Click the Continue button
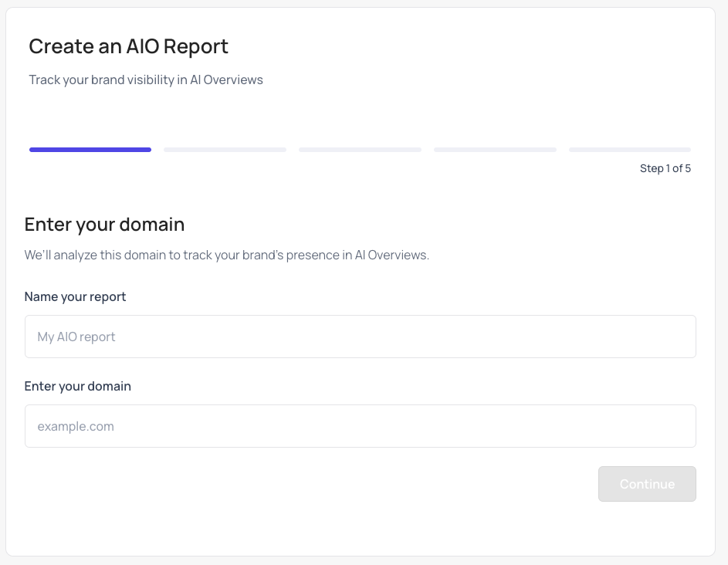 pos(647,484)
